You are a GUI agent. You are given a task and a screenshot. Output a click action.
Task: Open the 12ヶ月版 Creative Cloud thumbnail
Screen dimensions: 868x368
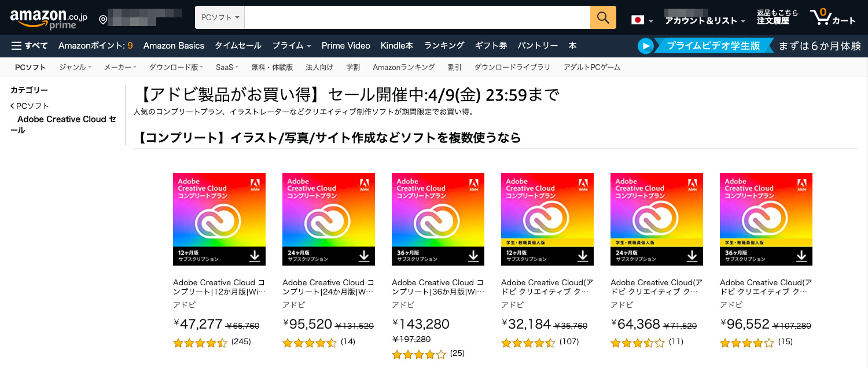(219, 219)
